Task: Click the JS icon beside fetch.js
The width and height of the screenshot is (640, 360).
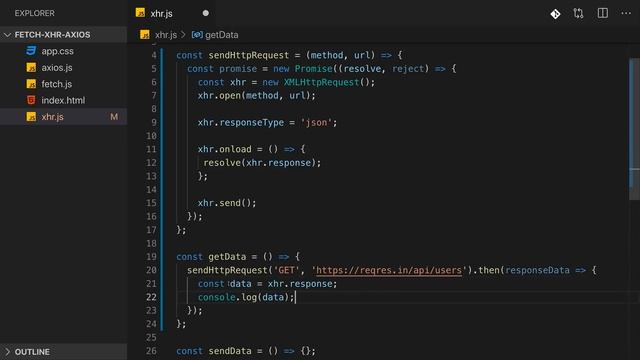Action: click(31, 84)
